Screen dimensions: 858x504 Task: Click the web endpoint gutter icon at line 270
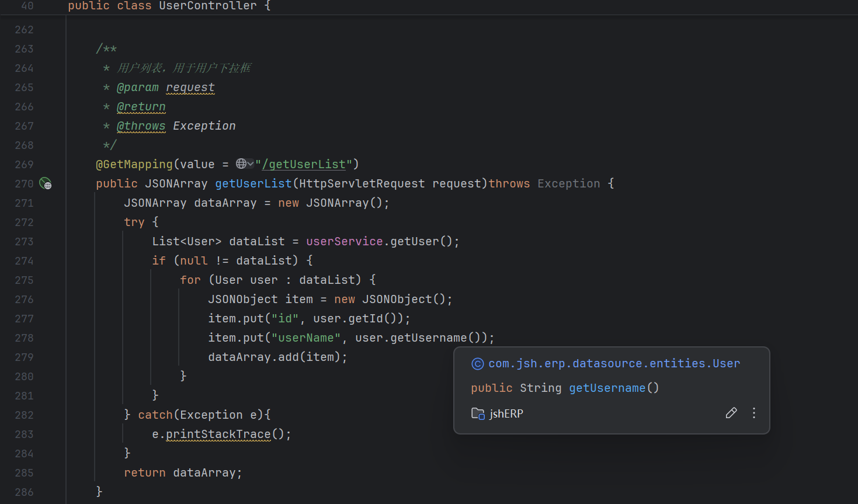coord(46,183)
